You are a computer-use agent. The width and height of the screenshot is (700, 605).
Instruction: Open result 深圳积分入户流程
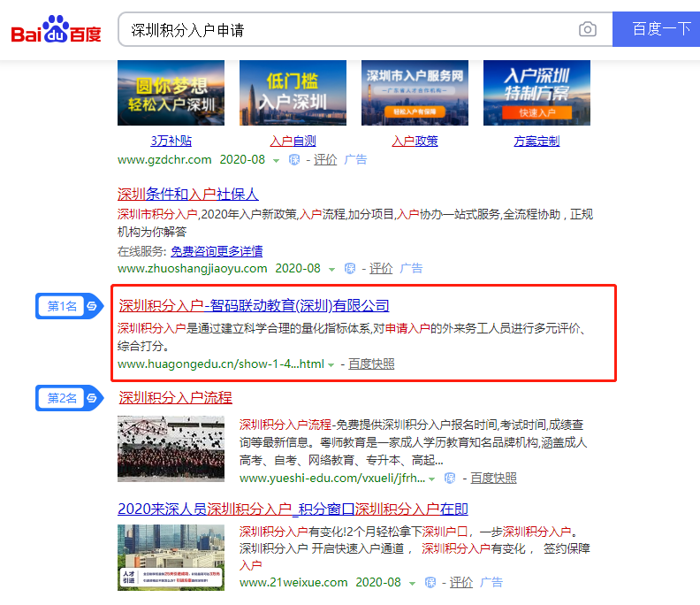click(x=176, y=397)
